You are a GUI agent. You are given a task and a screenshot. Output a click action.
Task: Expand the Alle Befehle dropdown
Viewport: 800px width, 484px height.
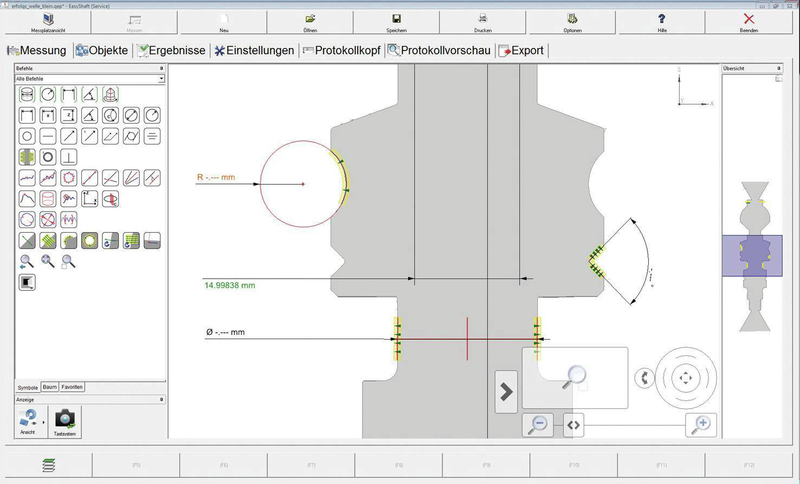161,78
